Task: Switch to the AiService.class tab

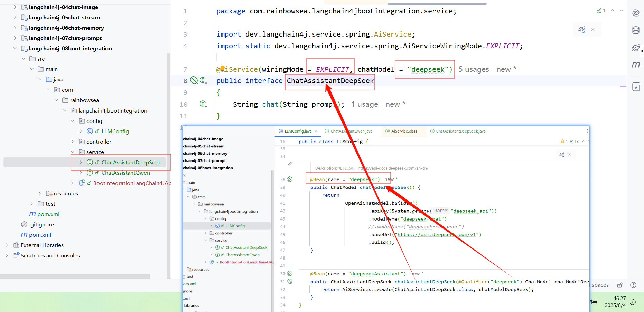Action: pyautogui.click(x=403, y=131)
